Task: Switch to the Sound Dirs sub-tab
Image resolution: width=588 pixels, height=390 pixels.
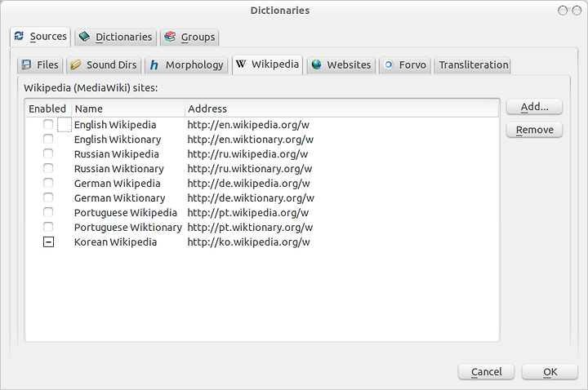Action: point(104,65)
